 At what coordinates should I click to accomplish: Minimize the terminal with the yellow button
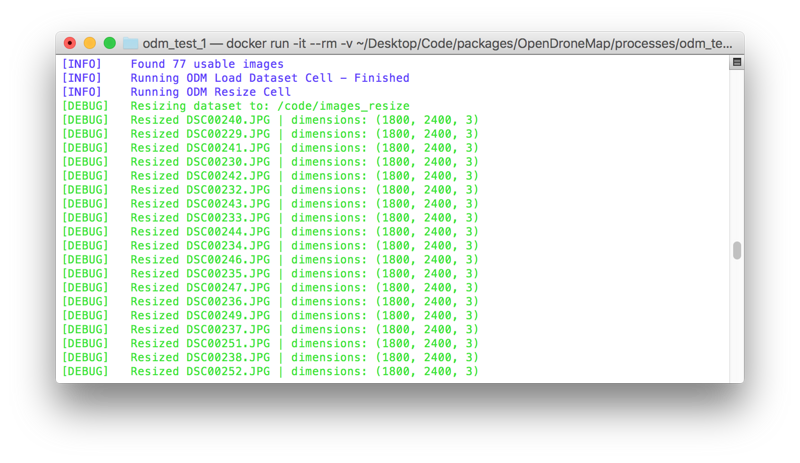pyautogui.click(x=90, y=43)
